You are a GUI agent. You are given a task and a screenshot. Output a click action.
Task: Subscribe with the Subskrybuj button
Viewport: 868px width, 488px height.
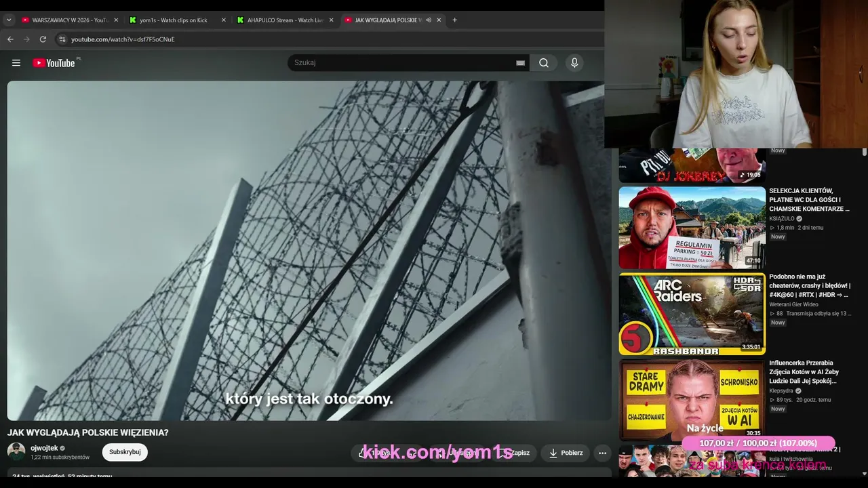125,452
